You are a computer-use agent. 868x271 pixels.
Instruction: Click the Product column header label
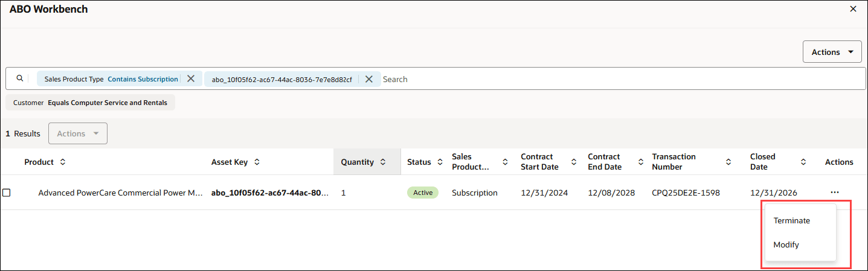(x=39, y=162)
